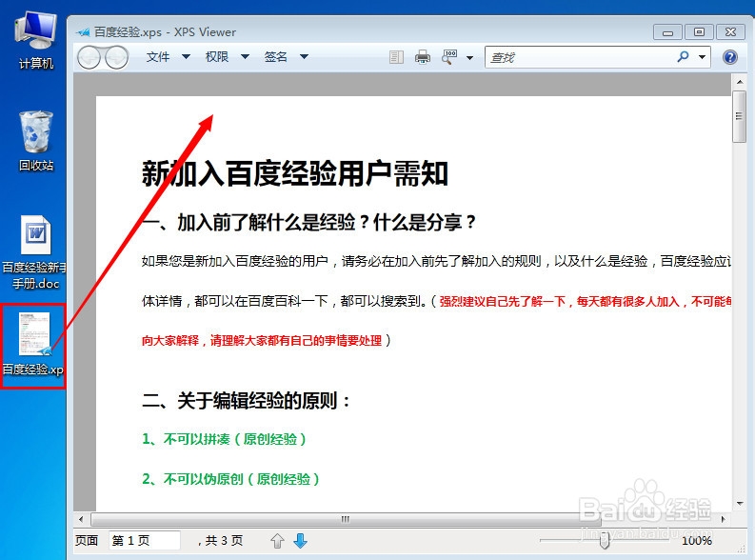Click the zoom 100 magnifier icon

[x=449, y=57]
